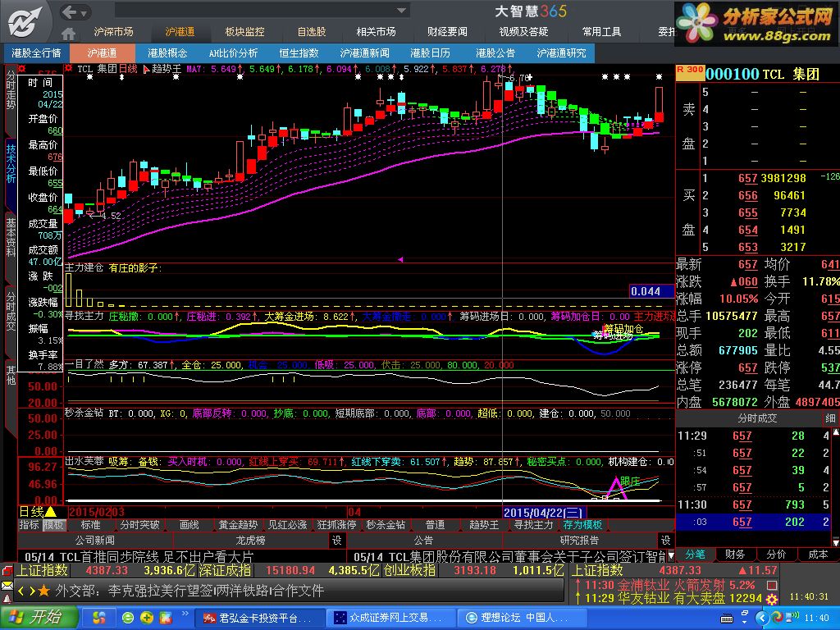Open the 常用工具 menu
Screen dimensions: 840x630
pos(602,32)
